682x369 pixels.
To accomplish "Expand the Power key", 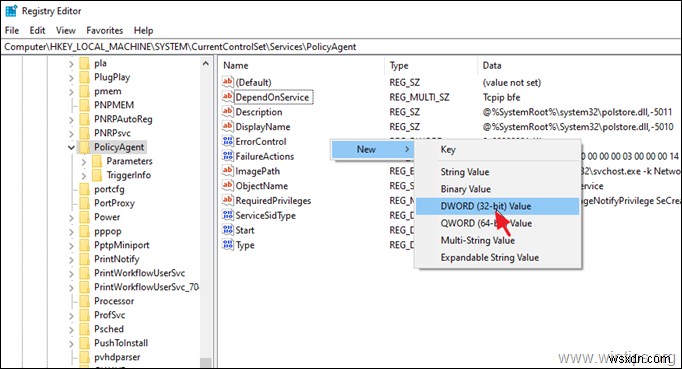I will 71,217.
